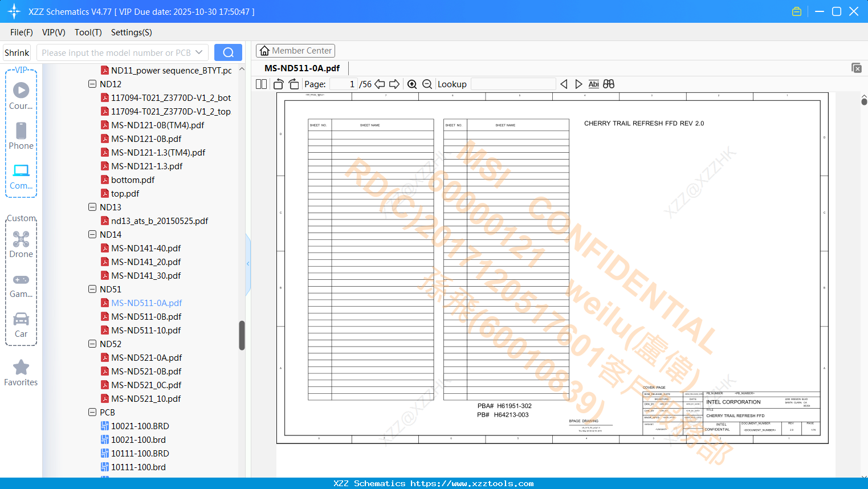Select the Abi text search tool
Screen dimensions: 868x489
pyautogui.click(x=594, y=84)
